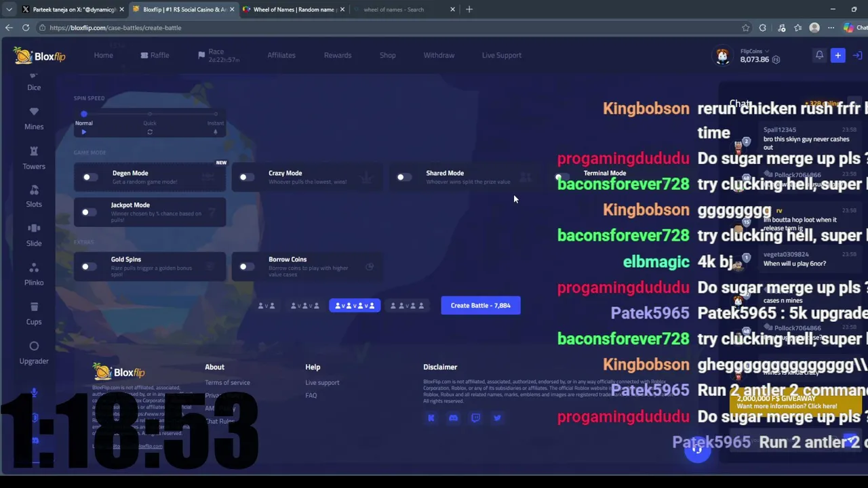868x488 pixels.
Task: Switch to the Wheel of Names tab
Action: point(293,9)
